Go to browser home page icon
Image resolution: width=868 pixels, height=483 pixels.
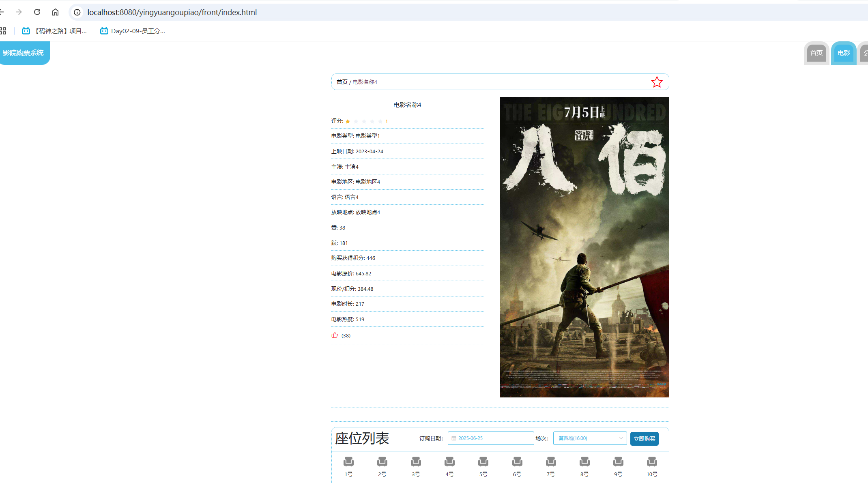pos(55,12)
